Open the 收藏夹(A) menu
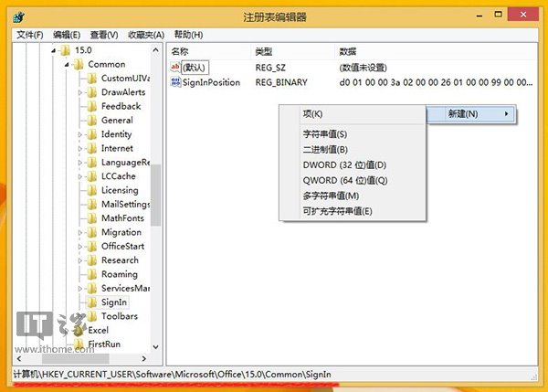 [144, 35]
